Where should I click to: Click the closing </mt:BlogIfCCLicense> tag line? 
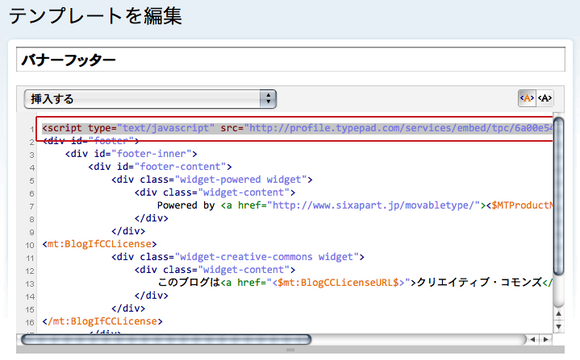(102, 322)
